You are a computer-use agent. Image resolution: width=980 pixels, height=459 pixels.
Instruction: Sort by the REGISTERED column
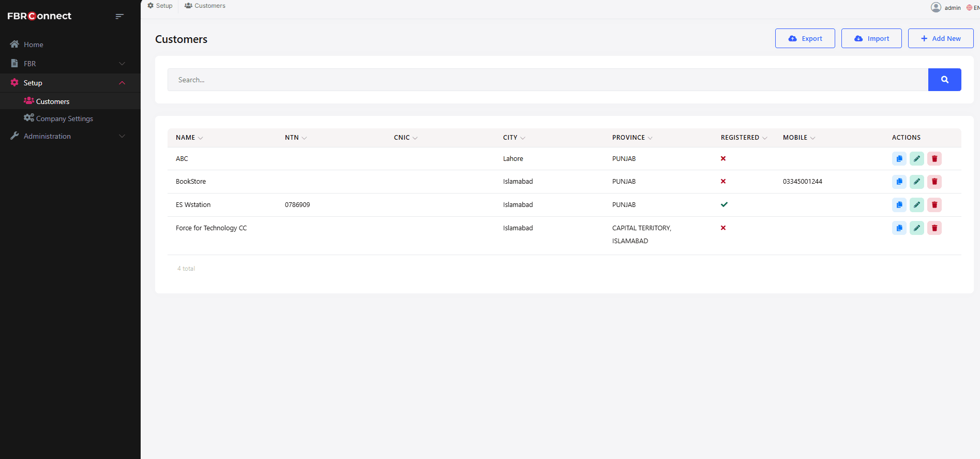(x=744, y=138)
